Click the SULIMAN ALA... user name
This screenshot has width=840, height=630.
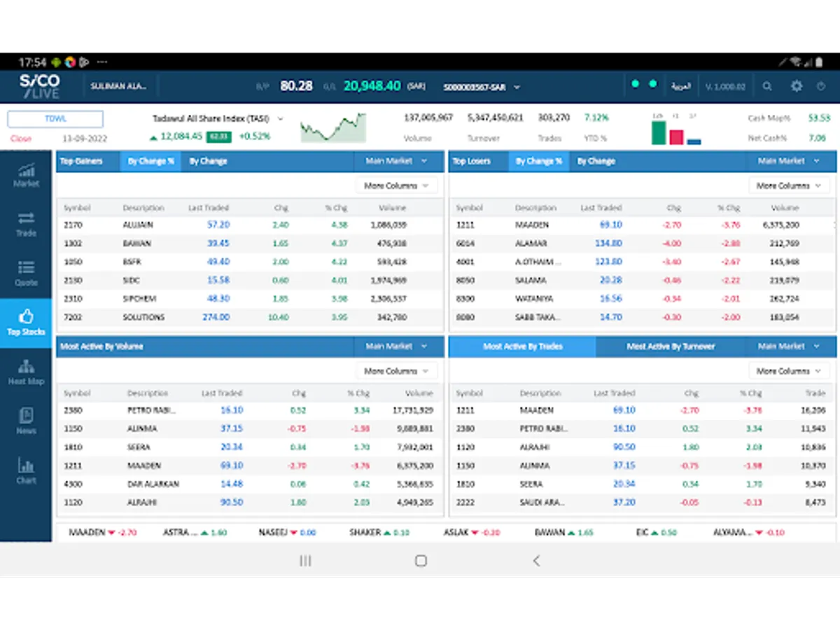pyautogui.click(x=118, y=87)
